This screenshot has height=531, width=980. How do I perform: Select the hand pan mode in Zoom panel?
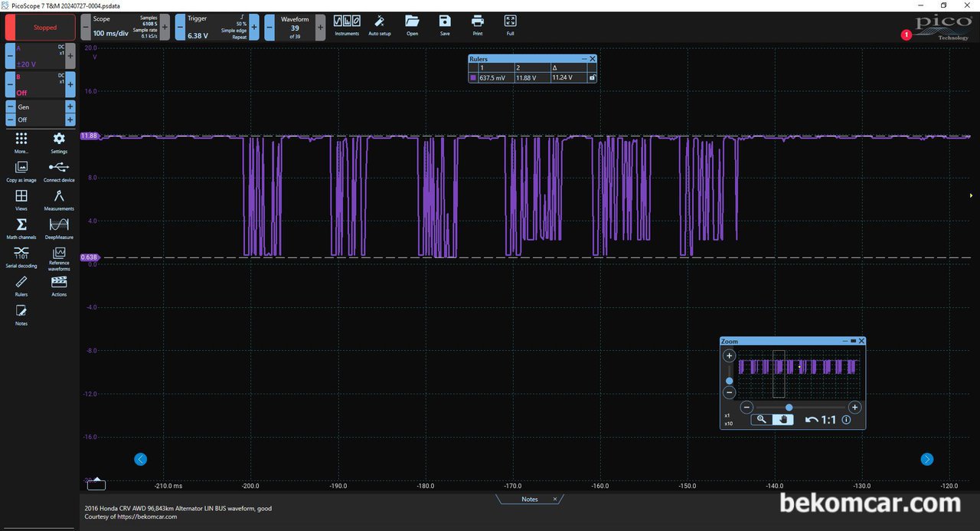[782, 419]
